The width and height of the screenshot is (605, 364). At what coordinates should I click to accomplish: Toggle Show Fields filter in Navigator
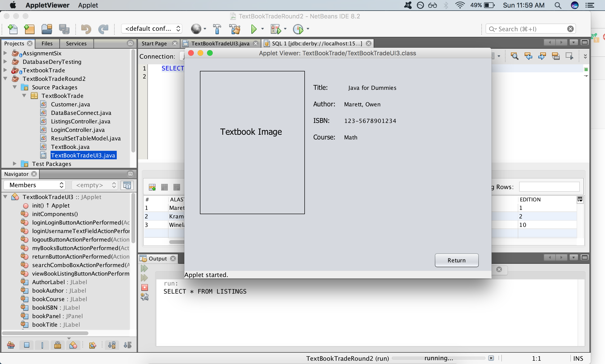point(27,345)
